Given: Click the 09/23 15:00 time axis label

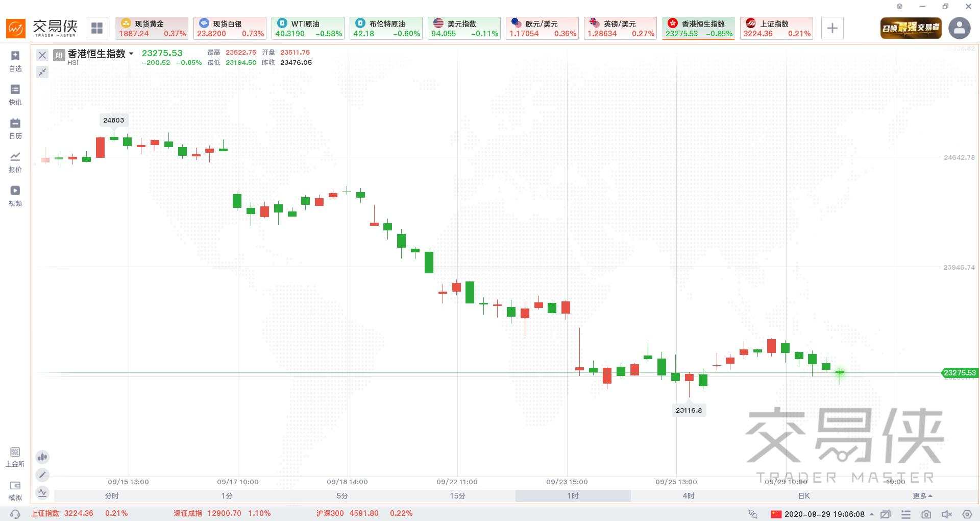Looking at the screenshot, I should 567,482.
